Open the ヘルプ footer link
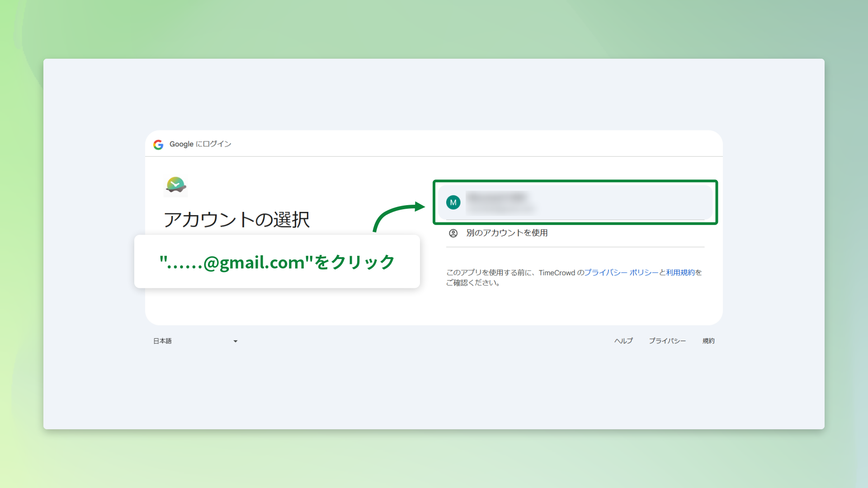The height and width of the screenshot is (488, 868). [x=623, y=341]
